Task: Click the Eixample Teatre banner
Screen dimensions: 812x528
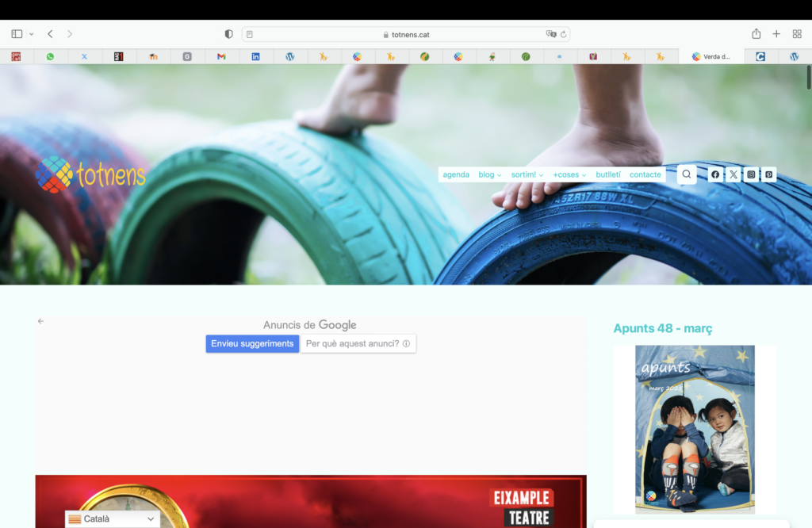Action: 311,501
